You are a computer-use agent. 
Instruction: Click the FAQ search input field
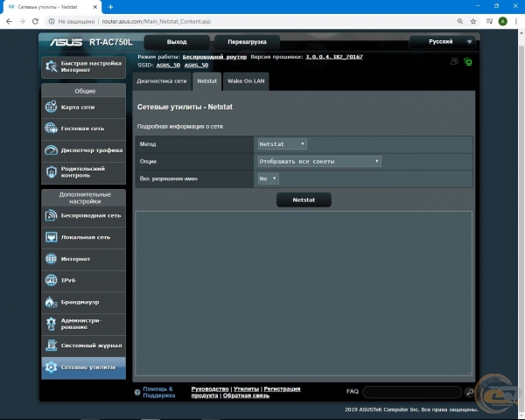click(x=412, y=392)
